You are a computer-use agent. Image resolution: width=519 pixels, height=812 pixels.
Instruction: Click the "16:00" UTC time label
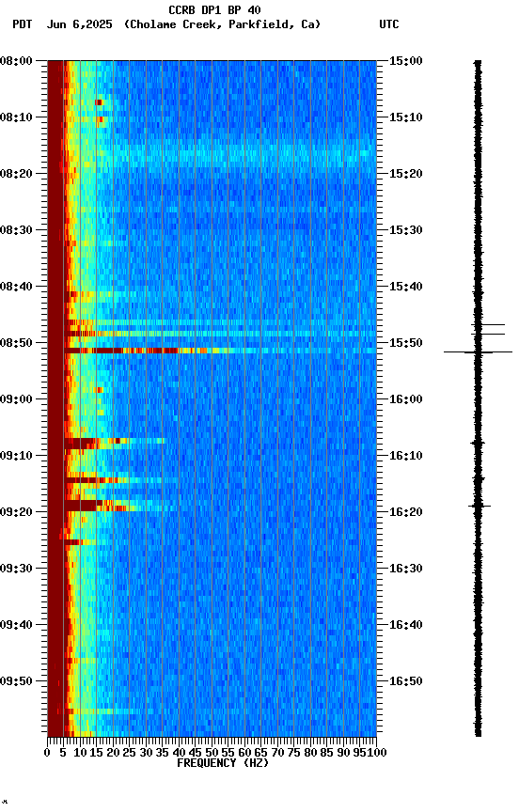coord(406,399)
